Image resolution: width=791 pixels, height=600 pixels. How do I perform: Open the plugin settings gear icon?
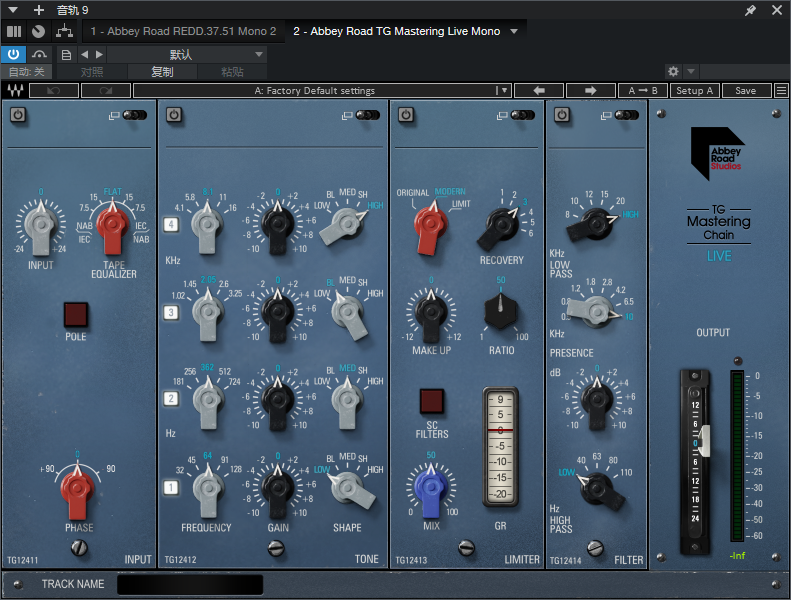[673, 71]
